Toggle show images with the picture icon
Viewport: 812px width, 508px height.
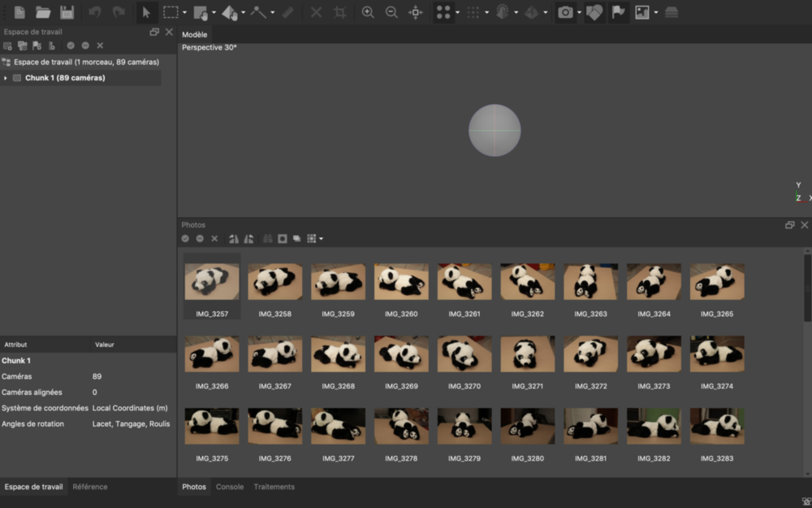pyautogui.click(x=642, y=12)
